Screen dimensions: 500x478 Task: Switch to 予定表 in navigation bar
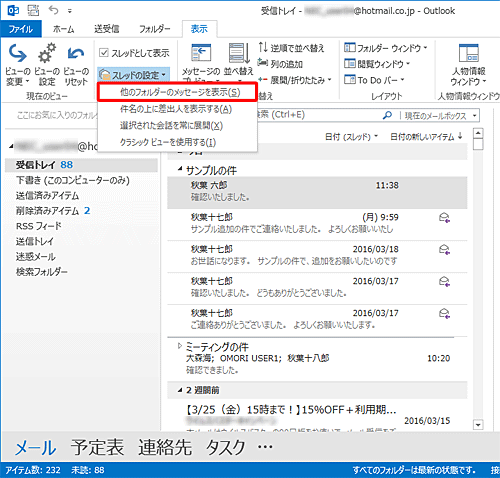[97, 447]
